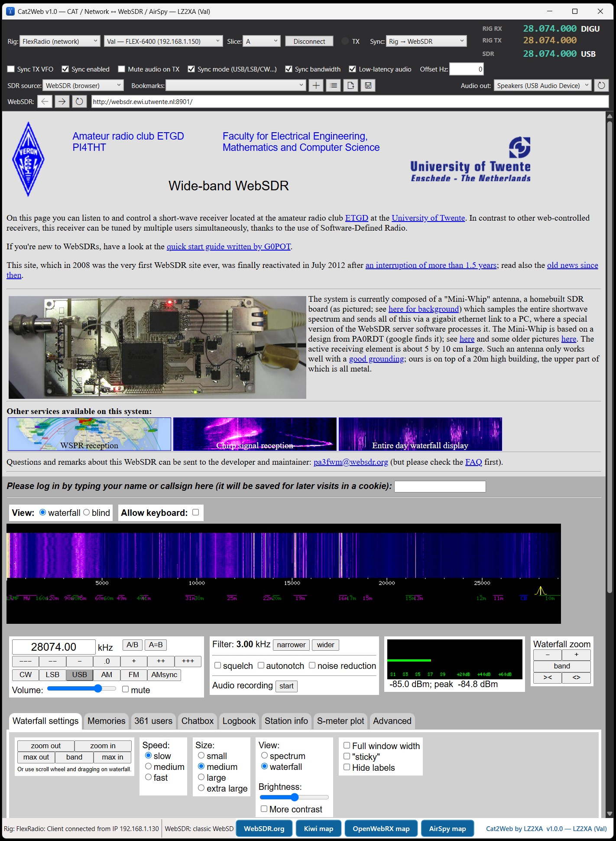The width and height of the screenshot is (616, 841).
Task: Expand the Bookmarks dropdown
Action: coord(236,85)
